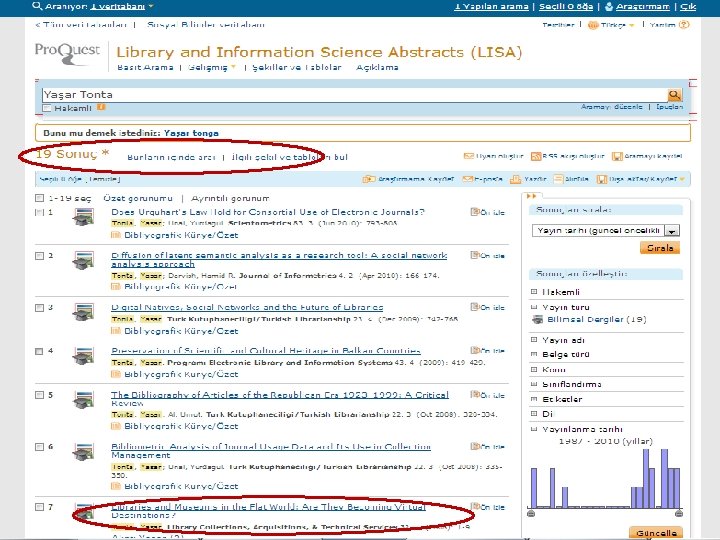
Task: Open the Basit Arama tab
Action: pyautogui.click(x=145, y=68)
